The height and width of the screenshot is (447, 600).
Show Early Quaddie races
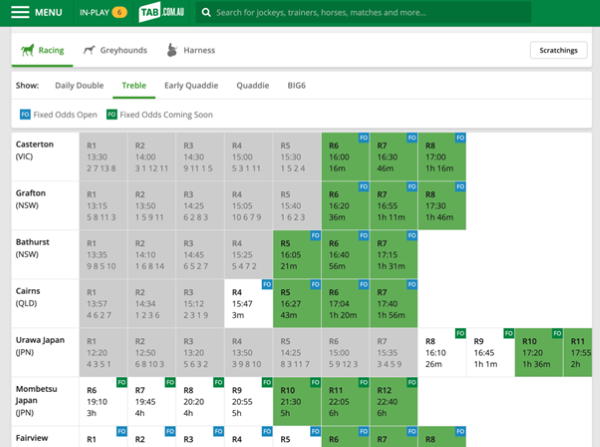click(x=191, y=85)
